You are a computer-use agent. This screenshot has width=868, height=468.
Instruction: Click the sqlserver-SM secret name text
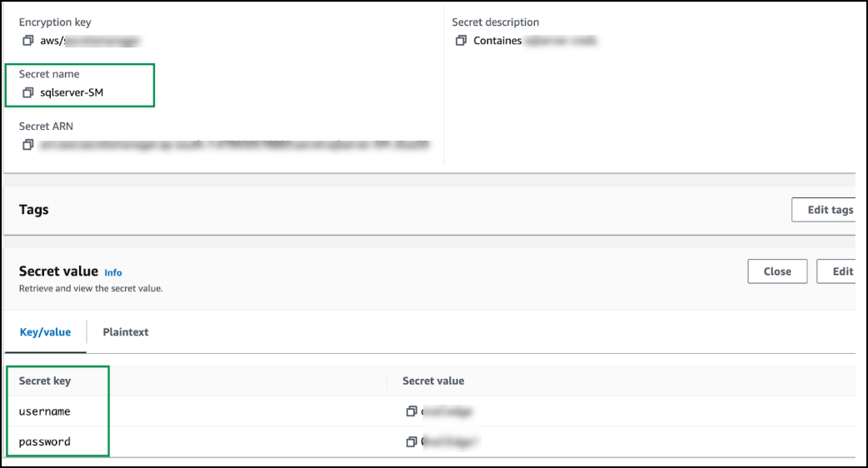[72, 92]
